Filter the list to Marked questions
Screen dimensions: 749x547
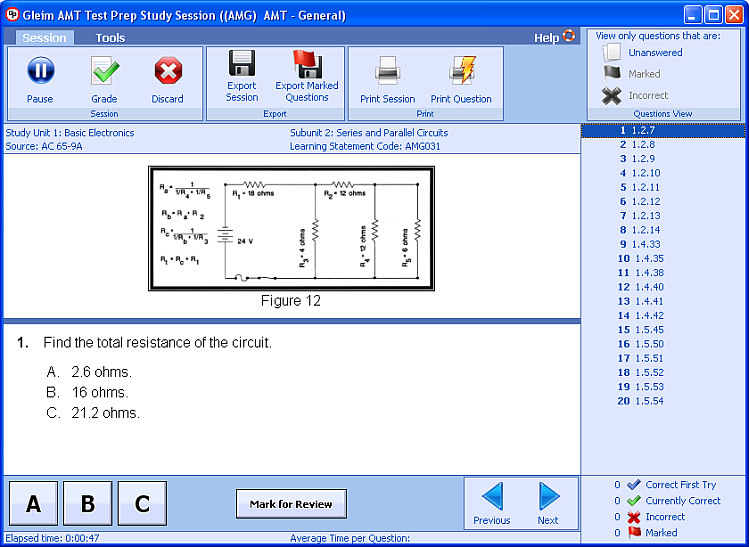coord(644,73)
